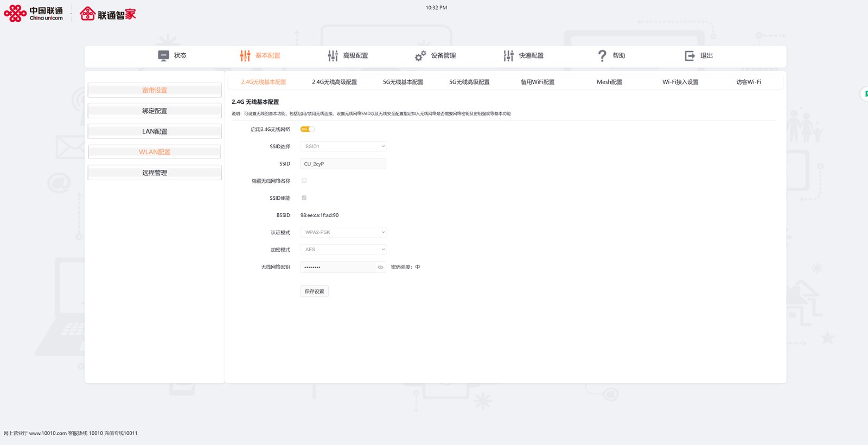Click the 10:32 PM clock
This screenshot has width=868, height=445.
click(436, 8)
